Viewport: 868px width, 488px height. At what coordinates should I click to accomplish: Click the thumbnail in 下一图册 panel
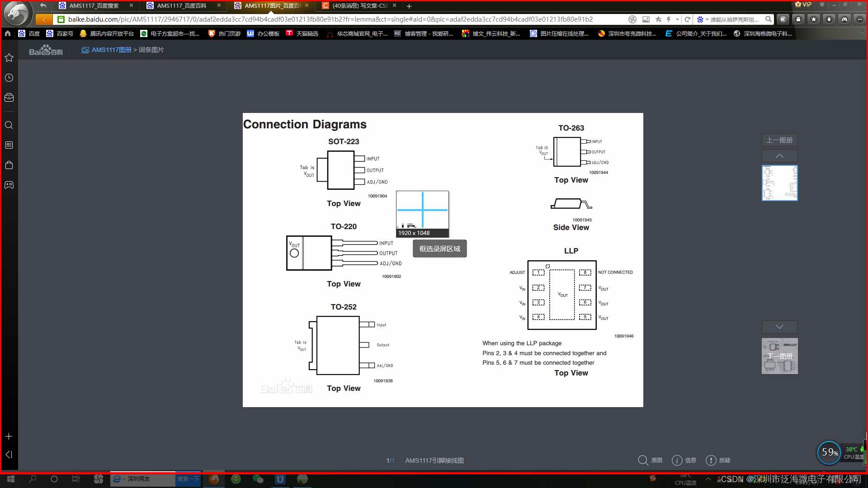tap(779, 356)
